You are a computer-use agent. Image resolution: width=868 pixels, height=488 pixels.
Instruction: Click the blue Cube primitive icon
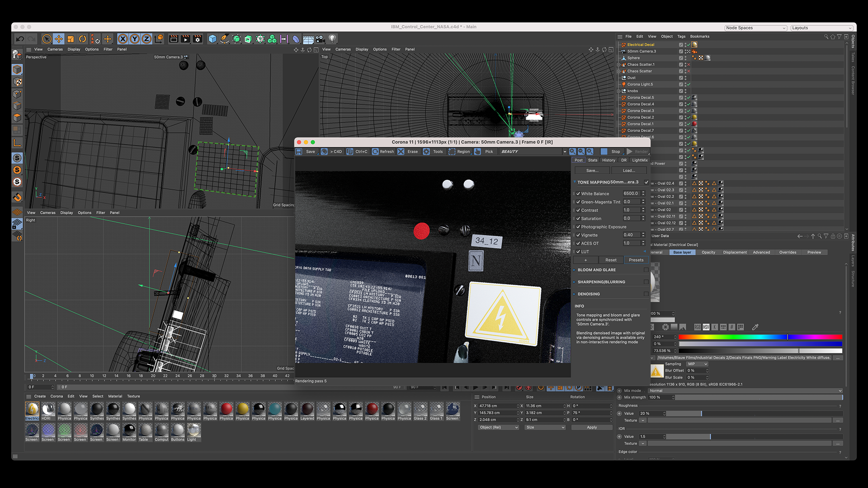(212, 39)
